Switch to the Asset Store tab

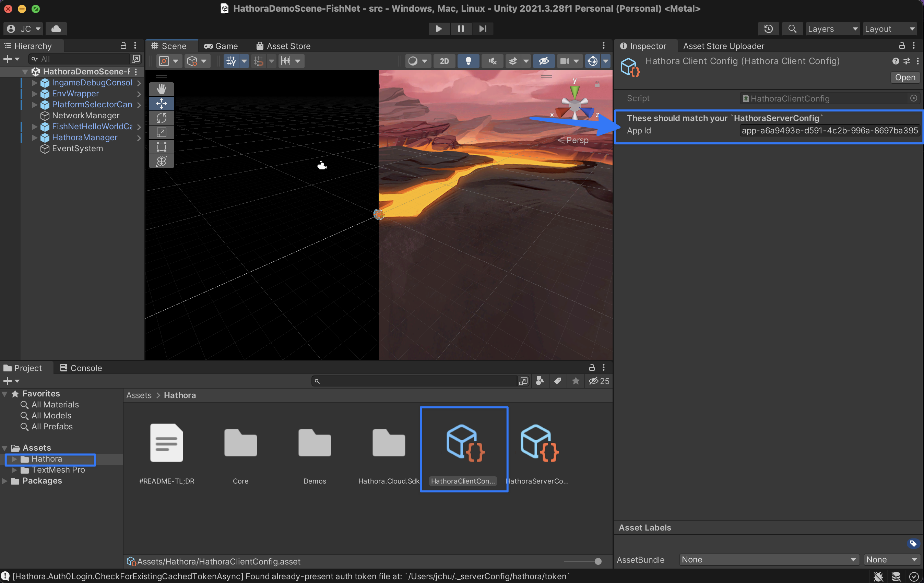(284, 46)
